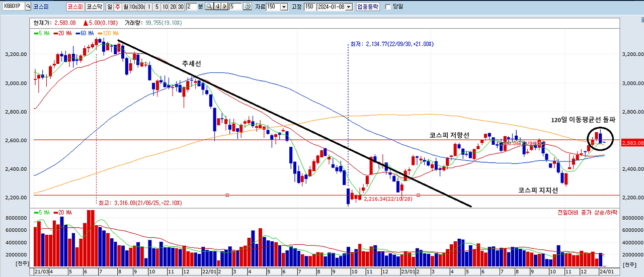
Task: Click the custom minute value field
Action: pos(192,7)
